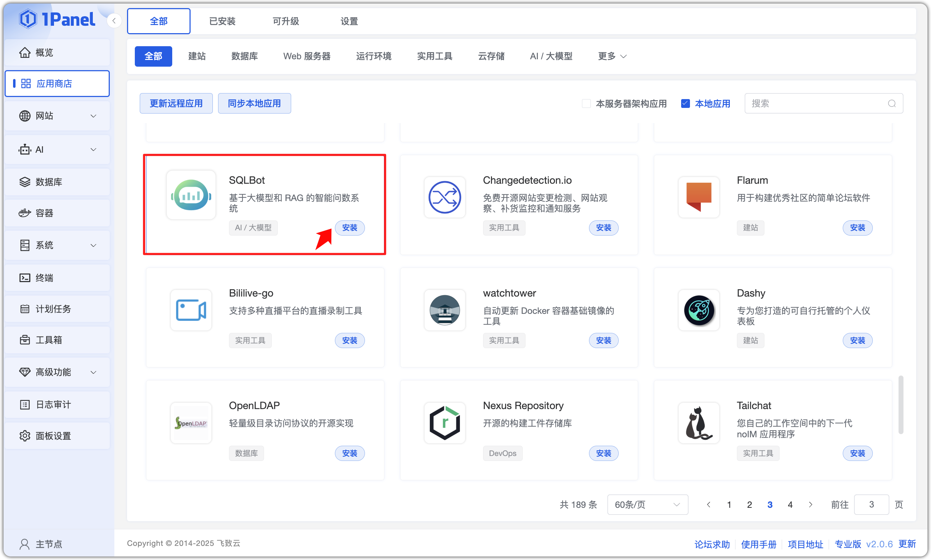Enable the server architecture apps checkbox

tap(586, 104)
